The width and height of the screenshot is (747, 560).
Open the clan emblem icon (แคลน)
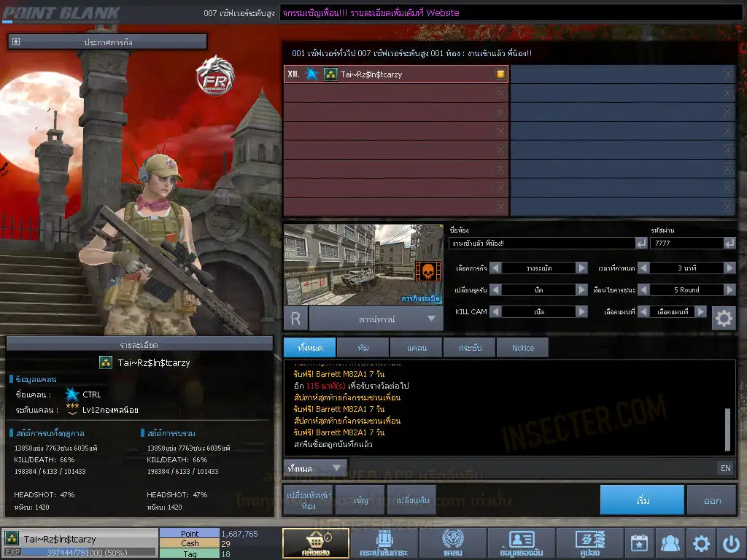(452, 543)
